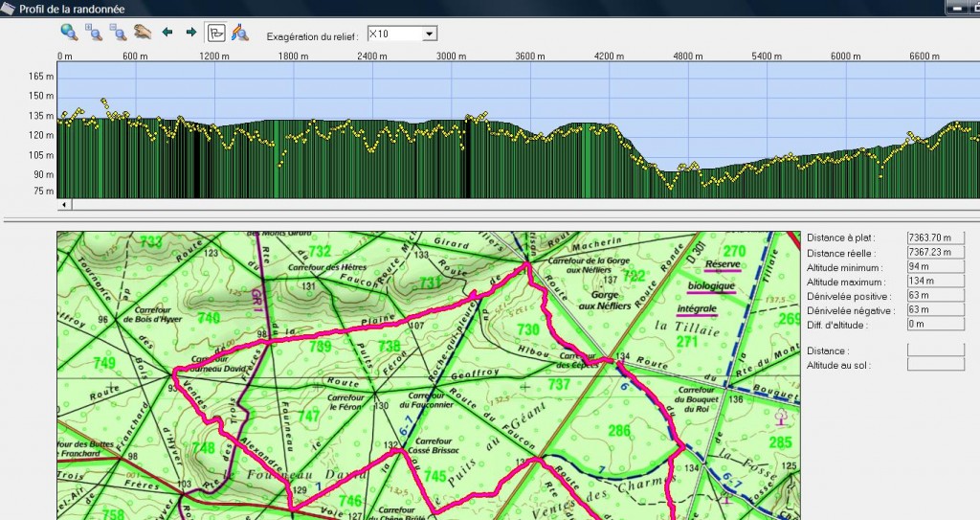
Task: Click the globe zoom-to-fit icon
Action: [69, 32]
